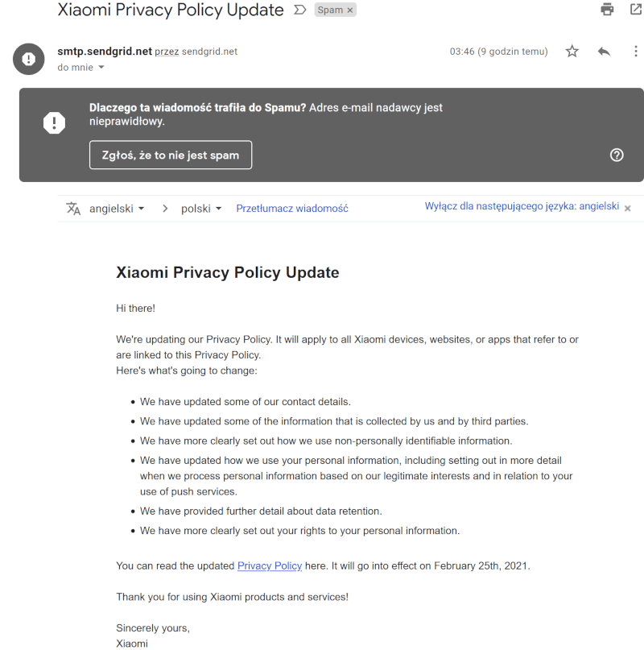Click the reply arrow icon

(x=604, y=51)
